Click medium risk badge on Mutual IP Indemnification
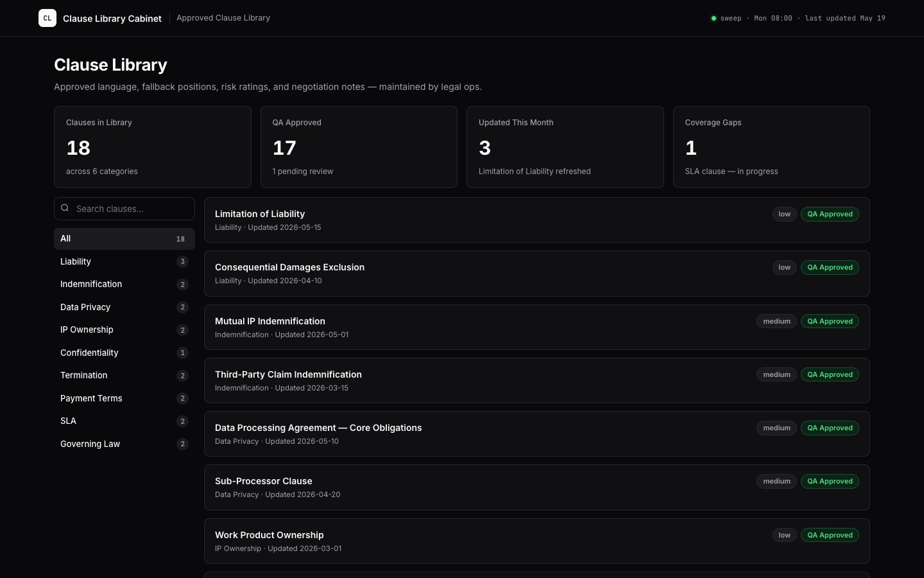This screenshot has width=924, height=578. coord(776,321)
